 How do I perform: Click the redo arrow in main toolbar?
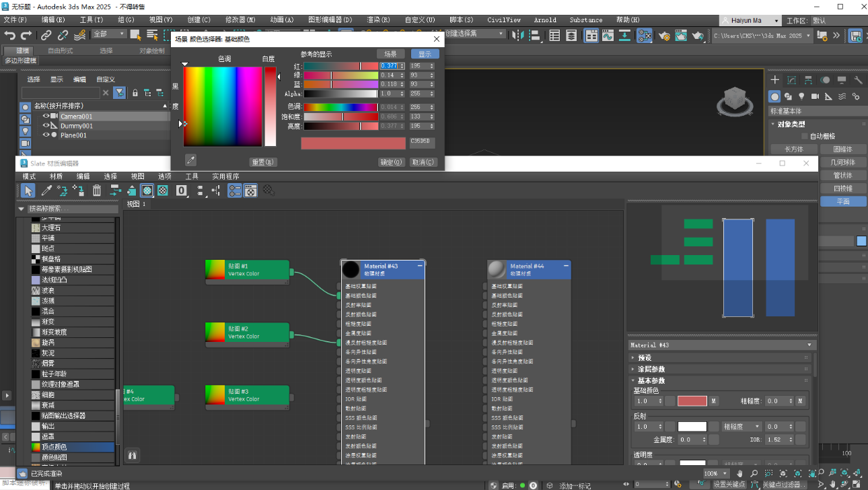click(26, 35)
